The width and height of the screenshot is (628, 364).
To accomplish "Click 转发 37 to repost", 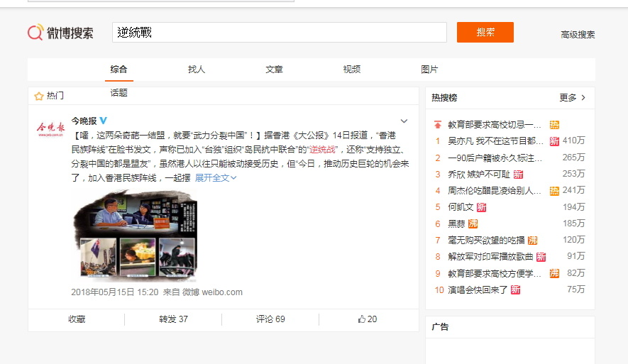I will click(x=173, y=319).
